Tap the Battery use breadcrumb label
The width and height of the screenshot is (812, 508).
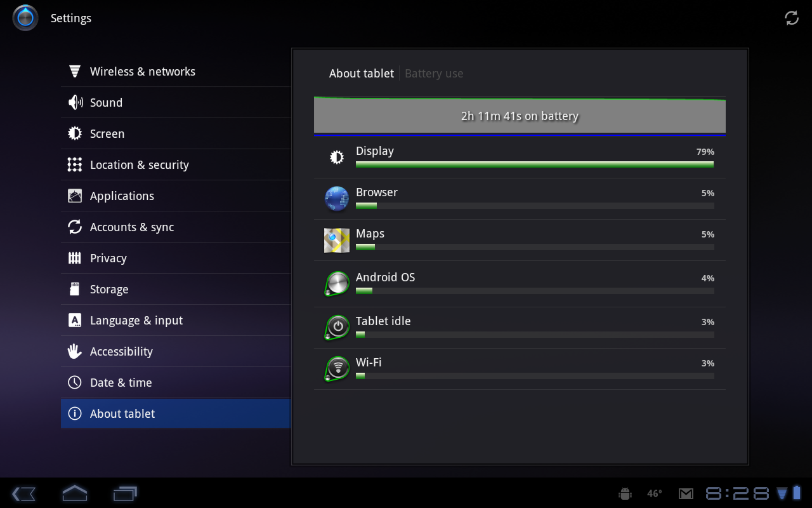(x=434, y=74)
